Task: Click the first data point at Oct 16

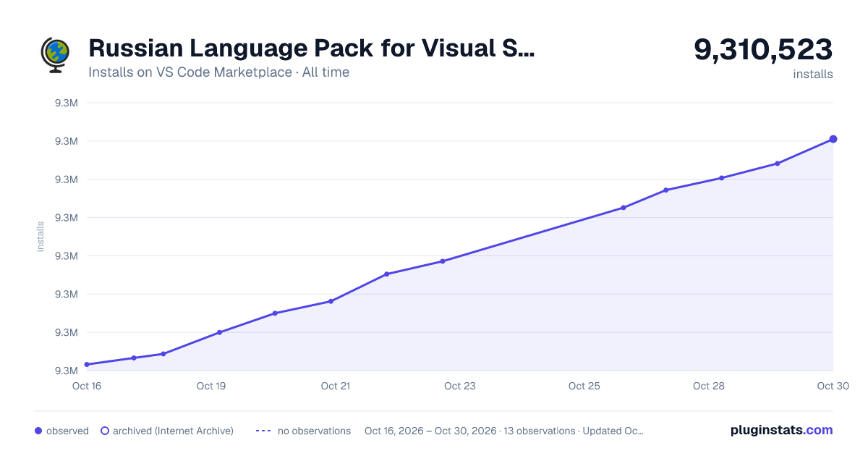Action: point(87,364)
